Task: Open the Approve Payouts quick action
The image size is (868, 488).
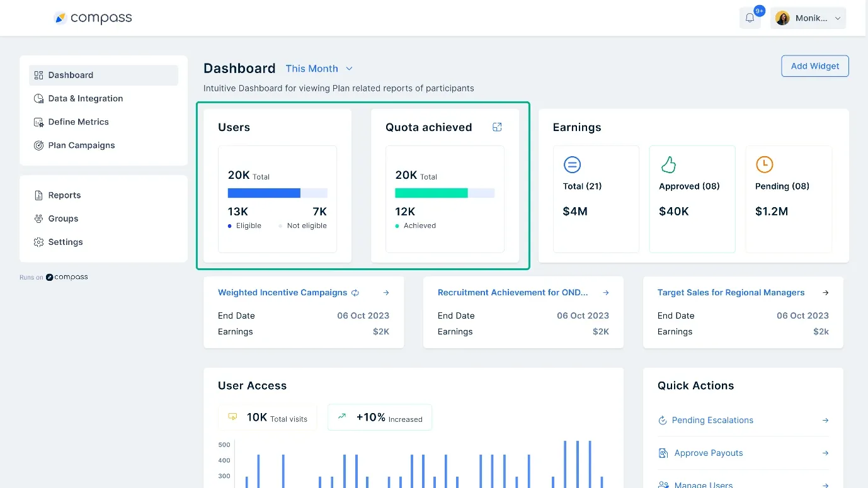Action: tap(709, 453)
